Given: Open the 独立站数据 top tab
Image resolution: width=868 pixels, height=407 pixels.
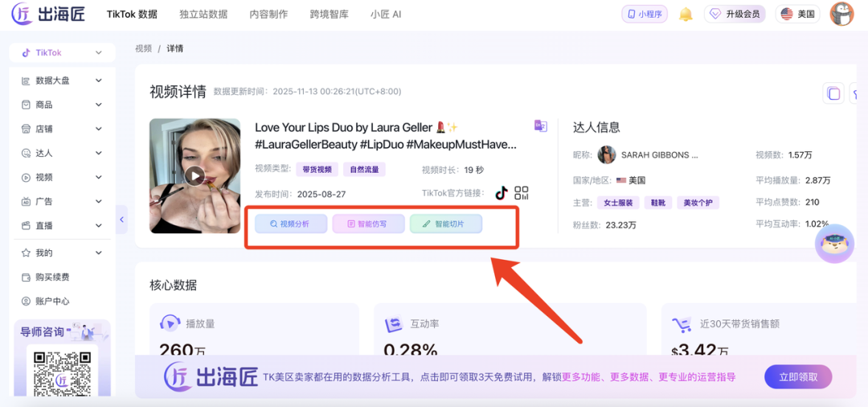Looking at the screenshot, I should tap(203, 14).
